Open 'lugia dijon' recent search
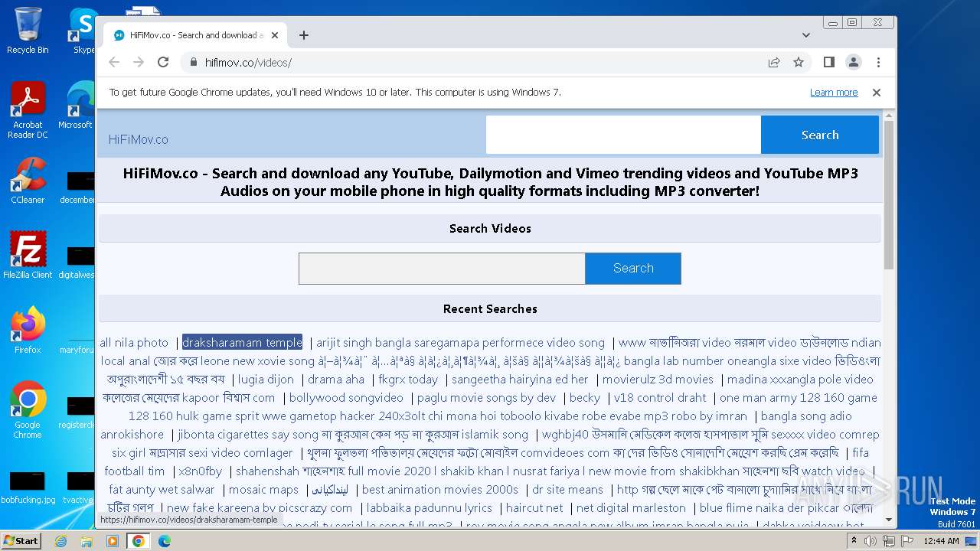This screenshot has height=551, width=980. 266,380
